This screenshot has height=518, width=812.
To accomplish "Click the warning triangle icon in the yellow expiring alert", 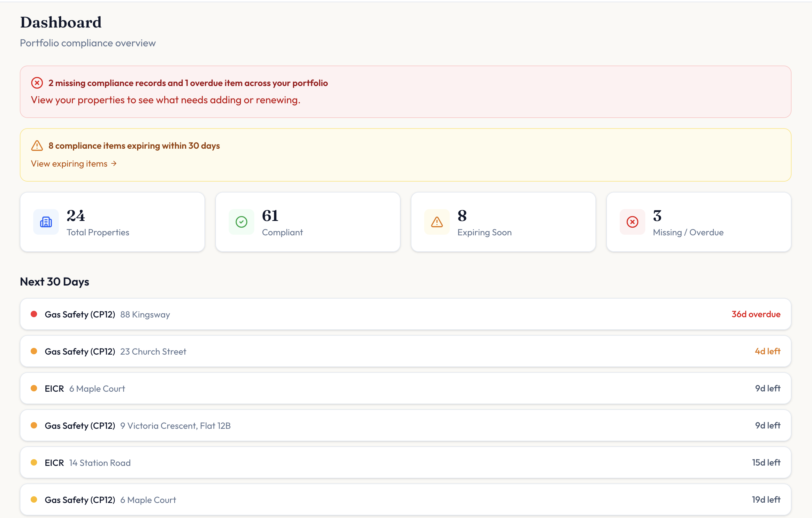I will click(37, 146).
